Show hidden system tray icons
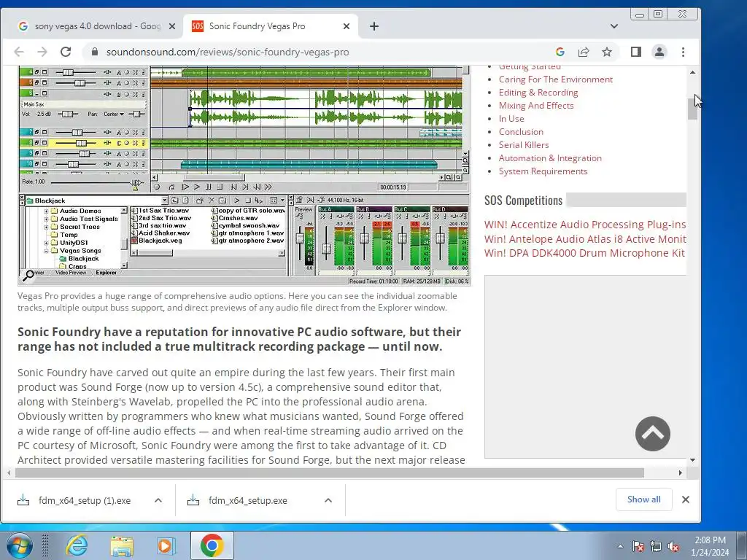This screenshot has height=560, width=747. pyautogui.click(x=620, y=546)
